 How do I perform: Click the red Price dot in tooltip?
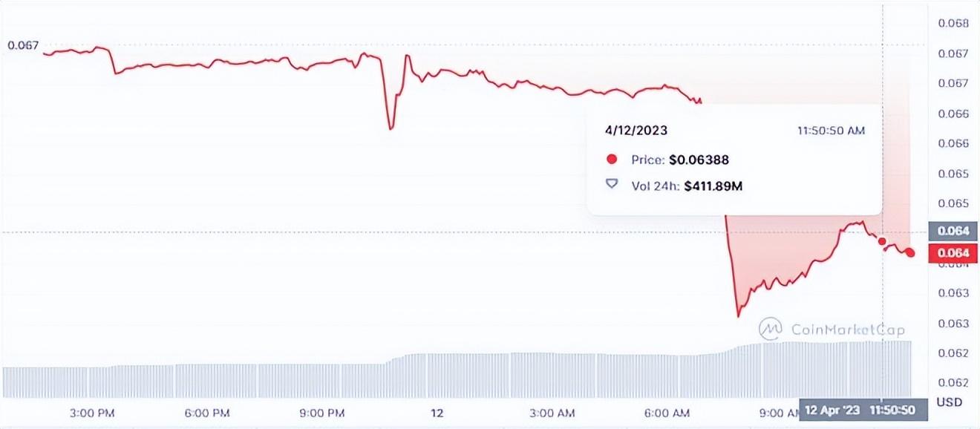612,160
